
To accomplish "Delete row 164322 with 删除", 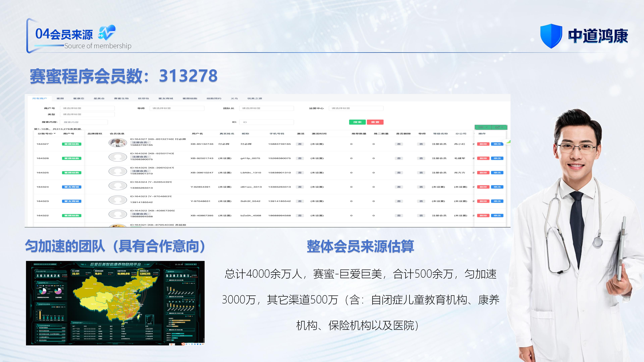I will point(483,216).
